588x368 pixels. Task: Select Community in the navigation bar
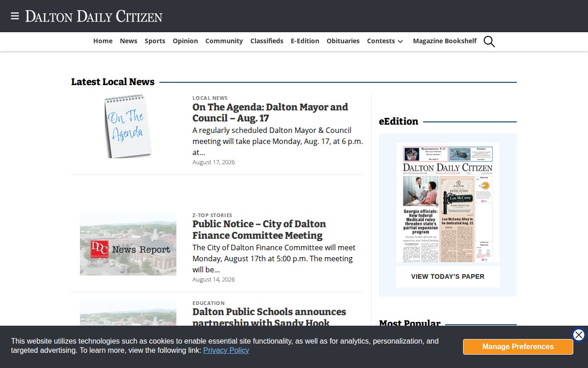click(224, 41)
